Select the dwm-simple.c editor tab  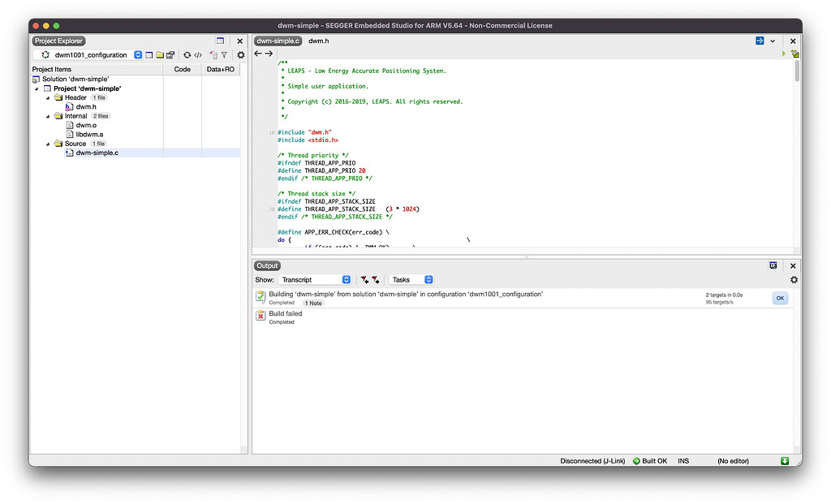click(x=278, y=41)
